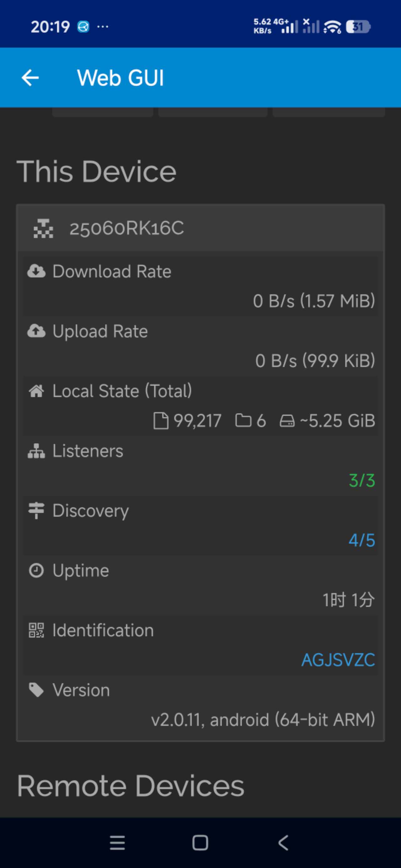Open the Android recent apps menu button
The image size is (401, 868).
[x=117, y=842]
